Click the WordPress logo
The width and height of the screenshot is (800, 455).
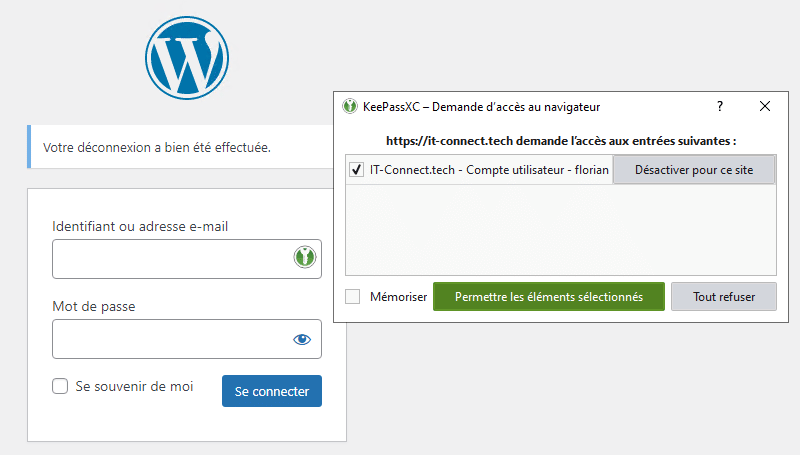point(187,58)
